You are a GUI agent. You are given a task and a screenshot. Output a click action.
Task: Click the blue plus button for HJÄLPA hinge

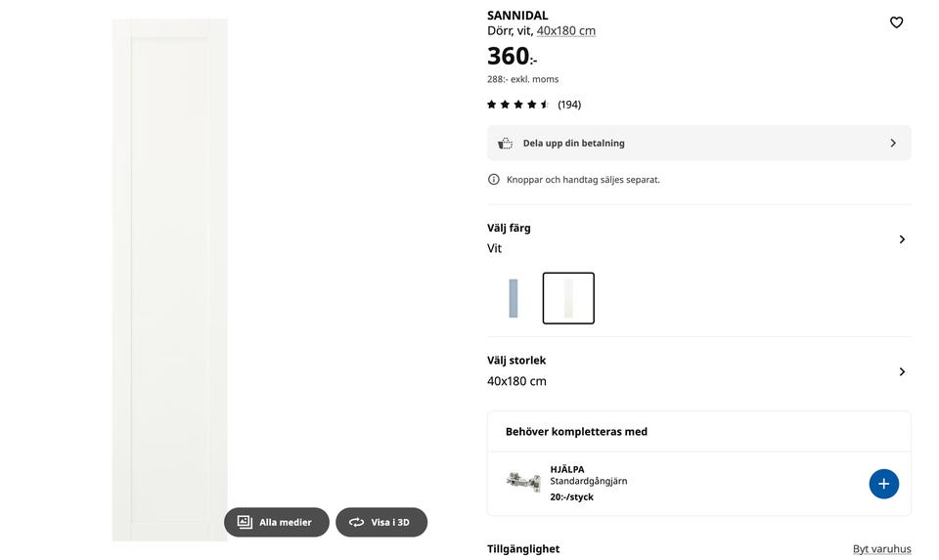tap(883, 484)
